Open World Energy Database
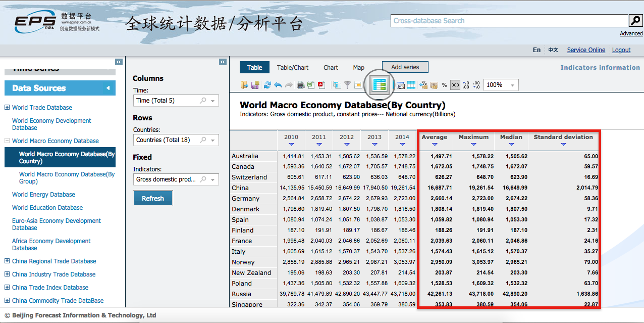 pyautogui.click(x=43, y=194)
